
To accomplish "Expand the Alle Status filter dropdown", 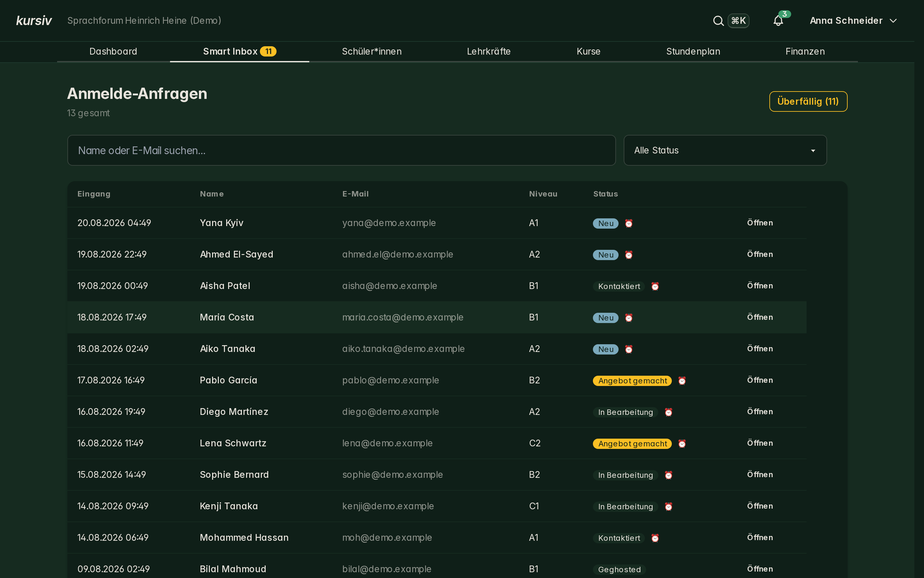I will pyautogui.click(x=725, y=150).
